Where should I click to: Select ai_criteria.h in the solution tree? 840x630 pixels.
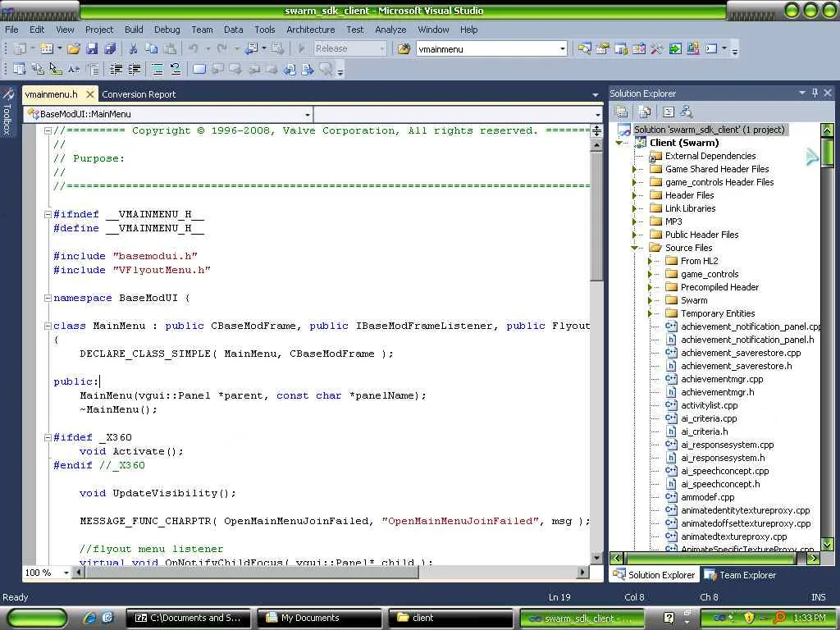click(x=704, y=431)
